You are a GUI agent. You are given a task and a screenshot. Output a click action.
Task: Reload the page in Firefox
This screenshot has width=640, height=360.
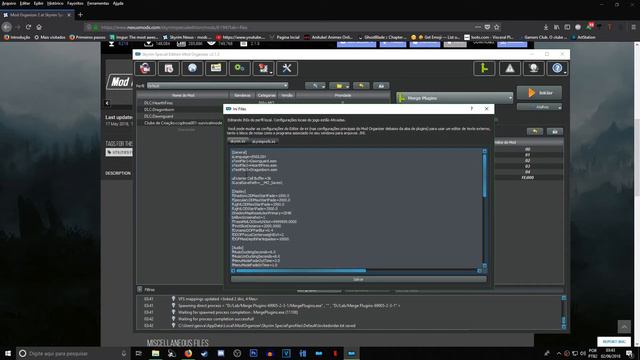pos(28,27)
